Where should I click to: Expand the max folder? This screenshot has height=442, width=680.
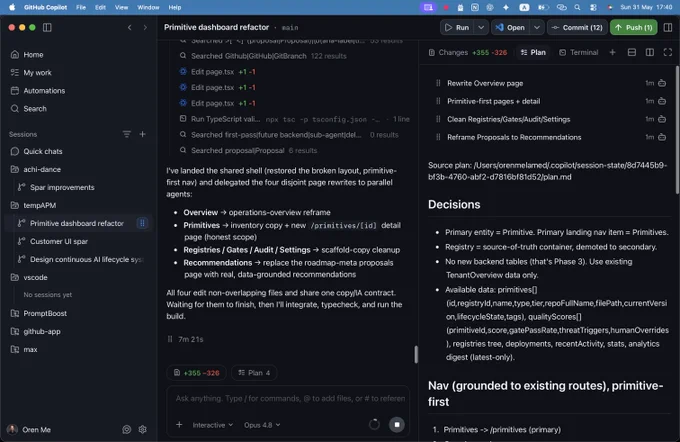[30, 349]
